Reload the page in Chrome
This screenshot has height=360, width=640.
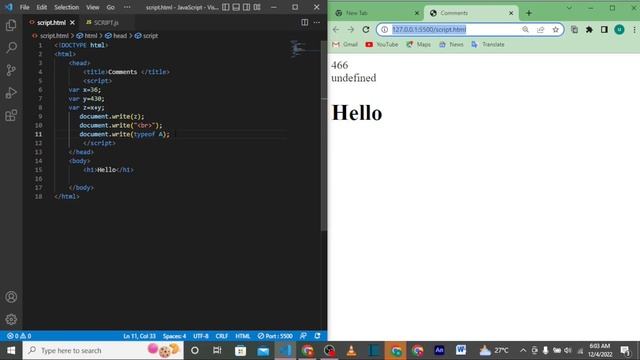tap(366, 29)
